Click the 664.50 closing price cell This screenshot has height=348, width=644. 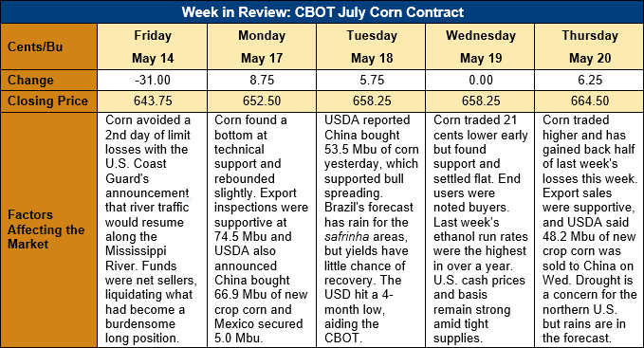click(589, 101)
